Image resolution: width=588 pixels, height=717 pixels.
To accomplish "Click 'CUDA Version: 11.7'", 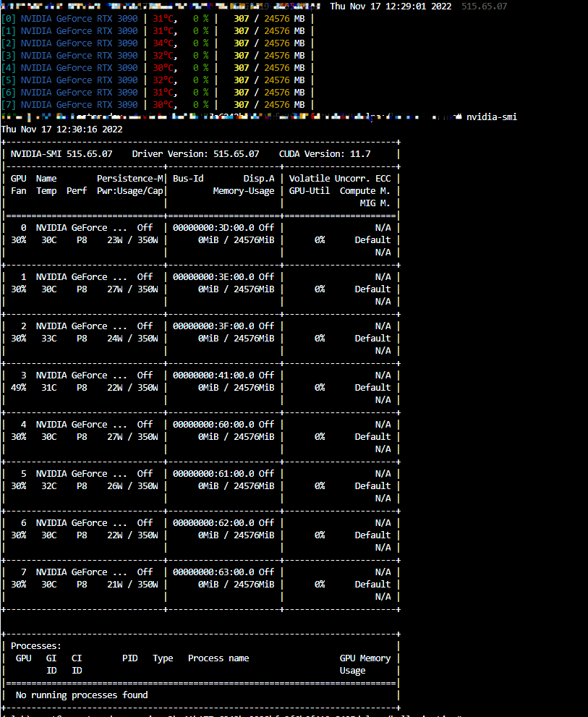I will pyautogui.click(x=325, y=154).
